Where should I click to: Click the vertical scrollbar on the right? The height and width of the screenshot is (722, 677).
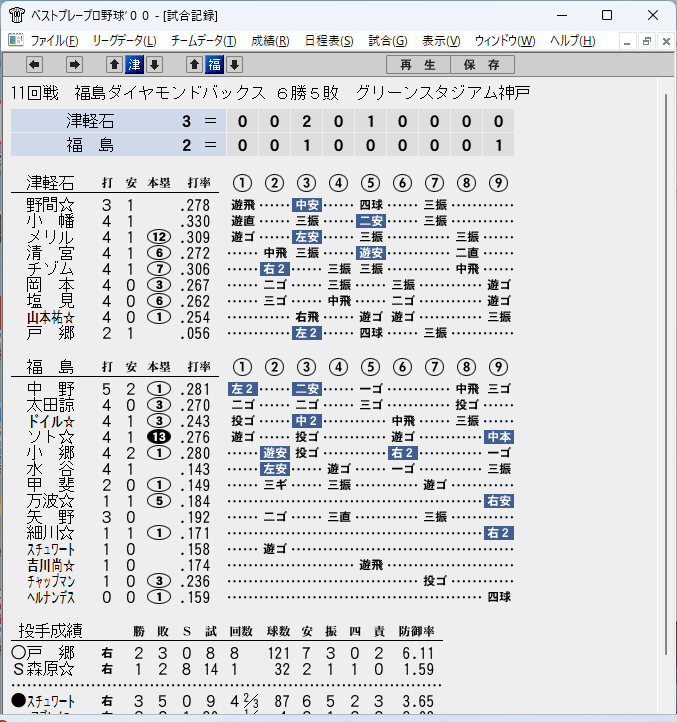click(666, 373)
